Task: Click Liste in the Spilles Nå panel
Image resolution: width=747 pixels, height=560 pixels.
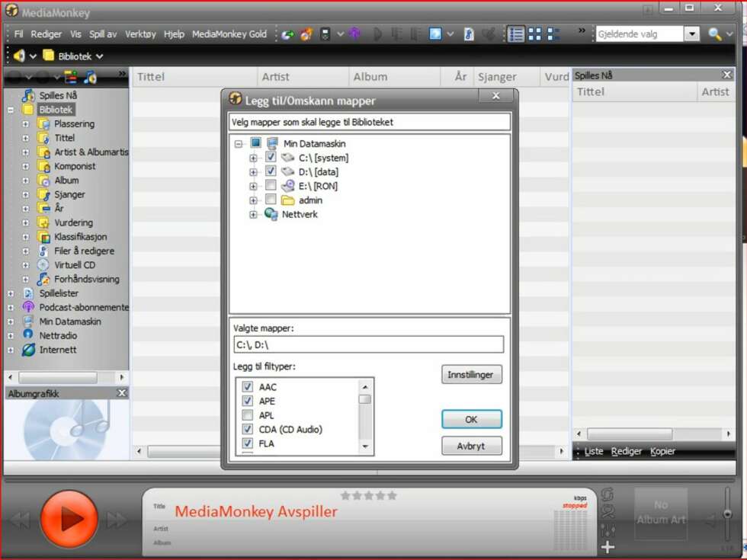Action: (594, 451)
